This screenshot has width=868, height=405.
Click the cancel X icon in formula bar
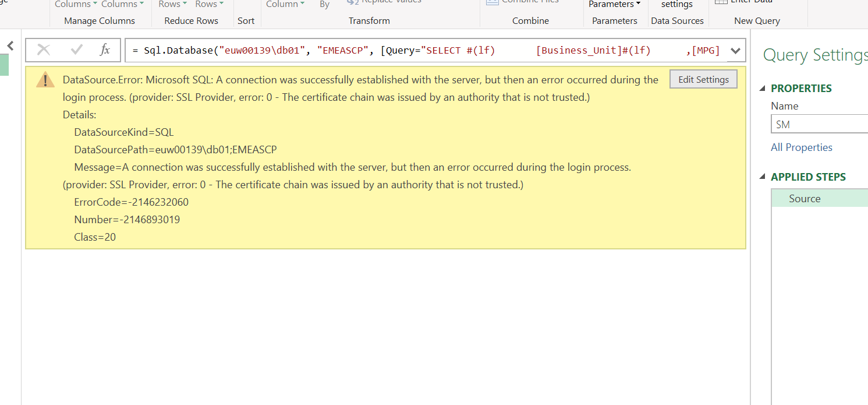(x=44, y=50)
